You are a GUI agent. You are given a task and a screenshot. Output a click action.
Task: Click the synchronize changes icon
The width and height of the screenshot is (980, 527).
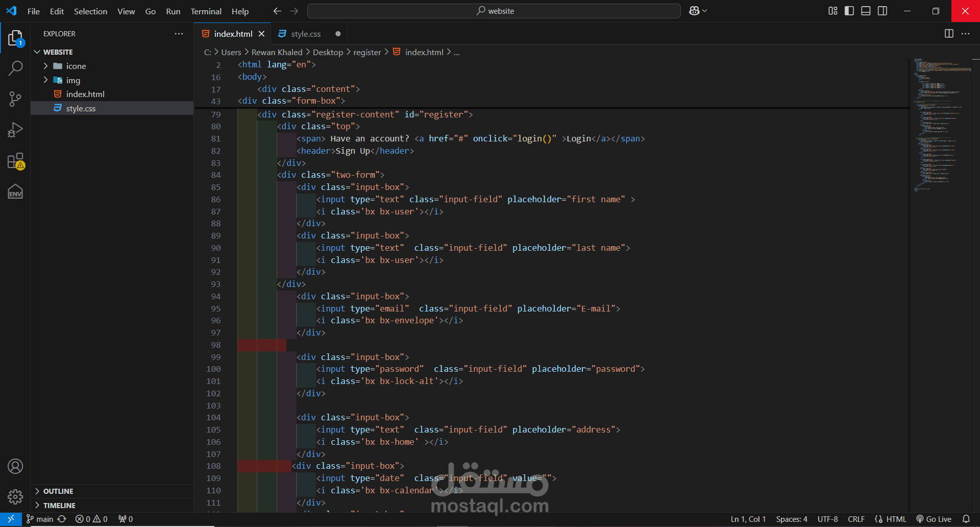[x=62, y=519]
